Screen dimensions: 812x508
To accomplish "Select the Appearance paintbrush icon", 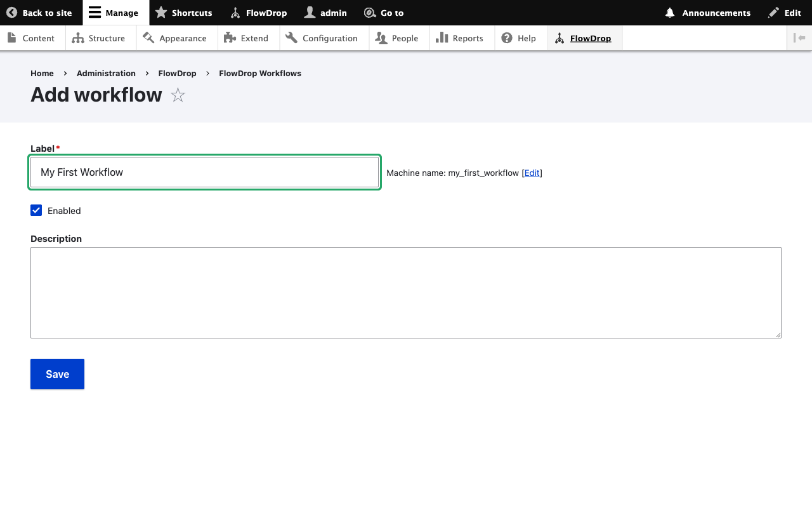I will (149, 37).
